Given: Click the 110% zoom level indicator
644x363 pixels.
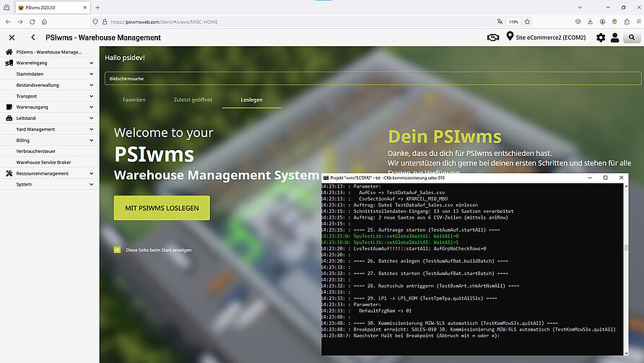Looking at the screenshot, I should (513, 22).
